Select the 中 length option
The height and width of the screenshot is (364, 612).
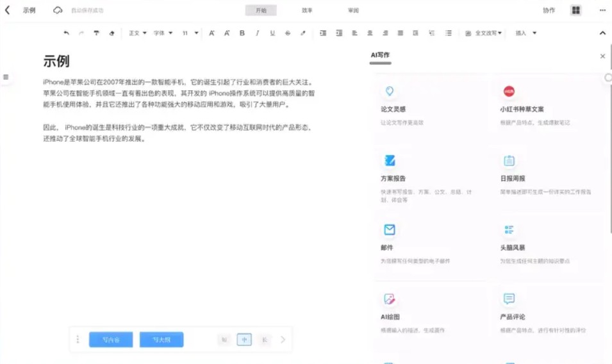coord(244,340)
